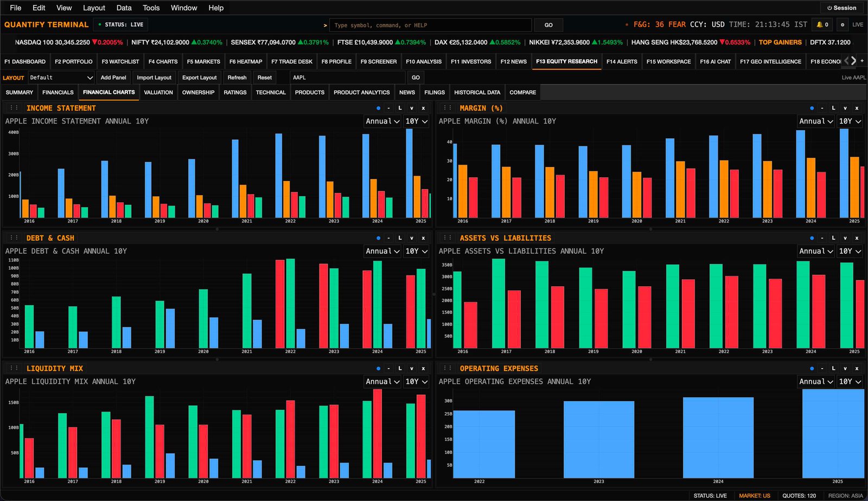This screenshot has height=501, width=868.
Task: Grab the Margin (%) panel drag handle
Action: [x=448, y=108]
